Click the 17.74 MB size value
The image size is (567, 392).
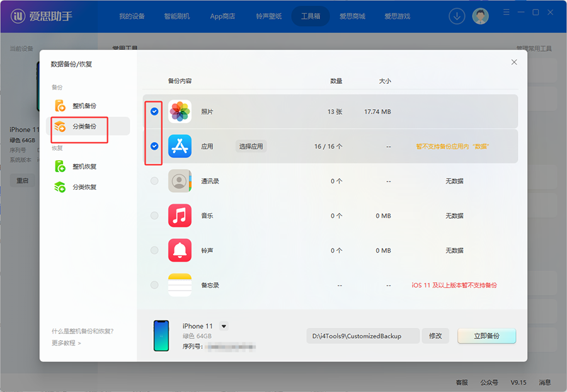point(377,112)
